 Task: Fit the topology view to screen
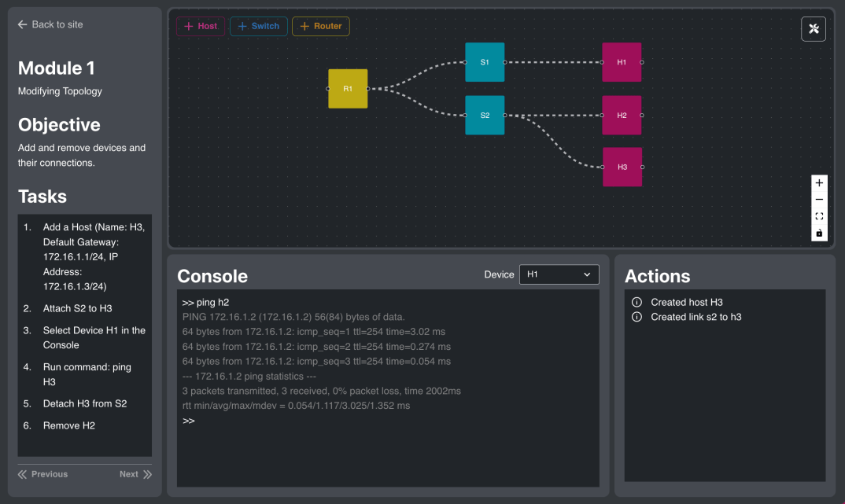pos(819,216)
